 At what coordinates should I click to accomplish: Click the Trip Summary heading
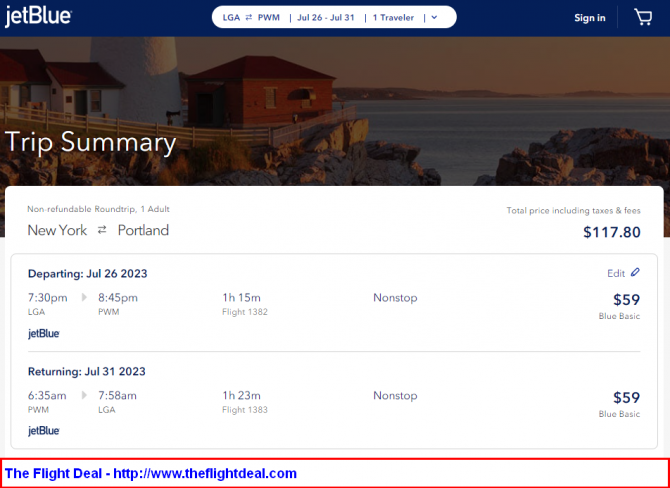tap(90, 143)
